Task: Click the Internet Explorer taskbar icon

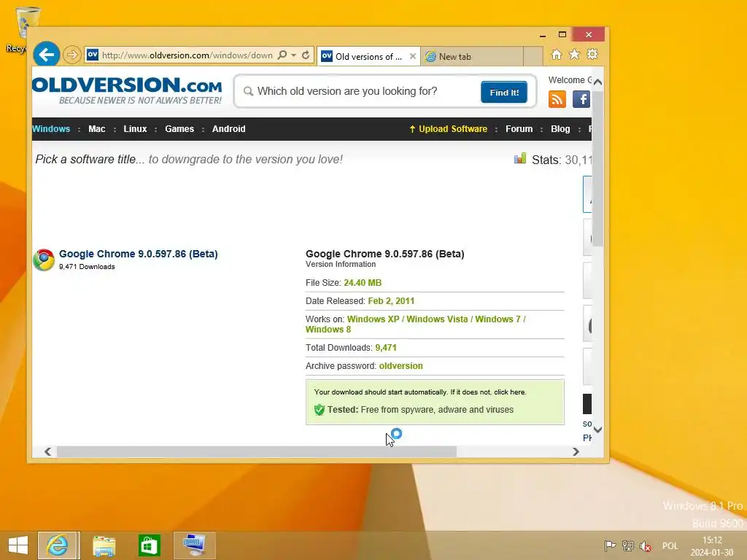Action: pos(57,545)
